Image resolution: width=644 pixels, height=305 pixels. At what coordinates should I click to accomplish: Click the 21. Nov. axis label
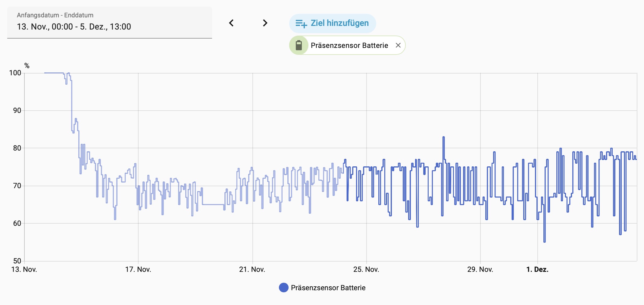pyautogui.click(x=252, y=269)
